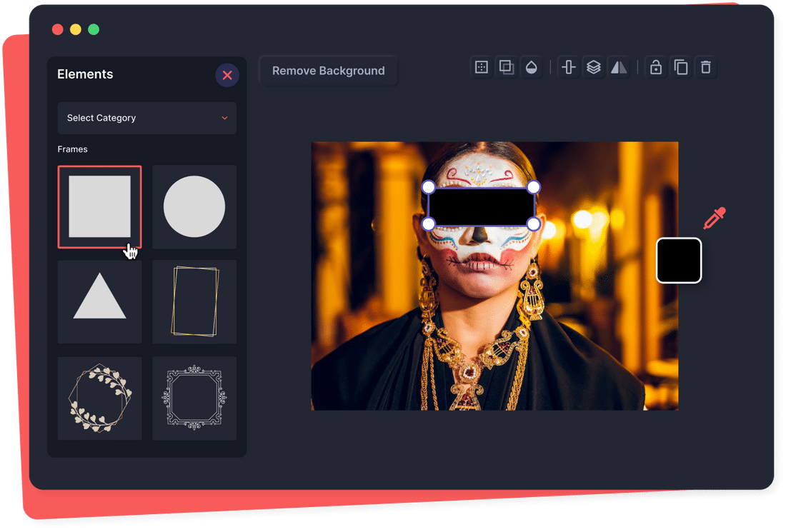Open the Select Category dropdown
Screen dimensions: 786x532
146,118
